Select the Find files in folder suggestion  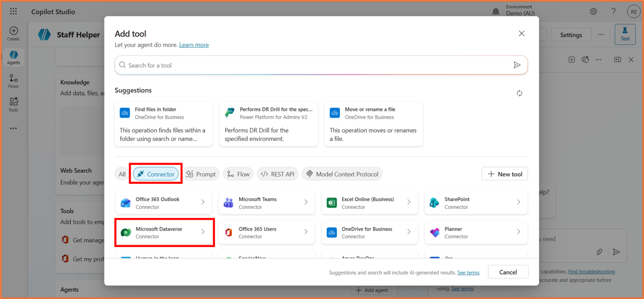163,124
